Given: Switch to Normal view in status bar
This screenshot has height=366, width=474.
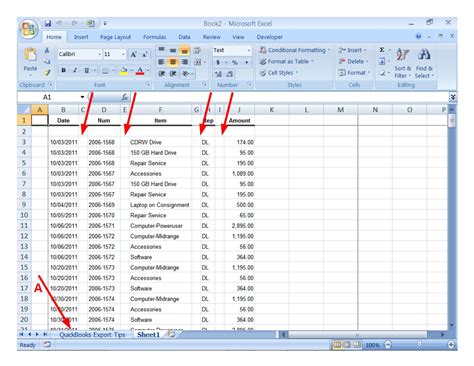Looking at the screenshot, I should (x=337, y=344).
